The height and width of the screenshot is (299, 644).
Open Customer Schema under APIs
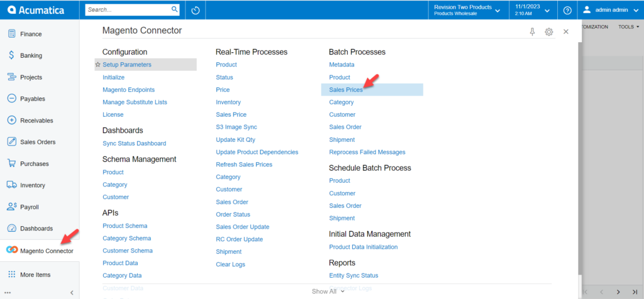[x=127, y=251]
